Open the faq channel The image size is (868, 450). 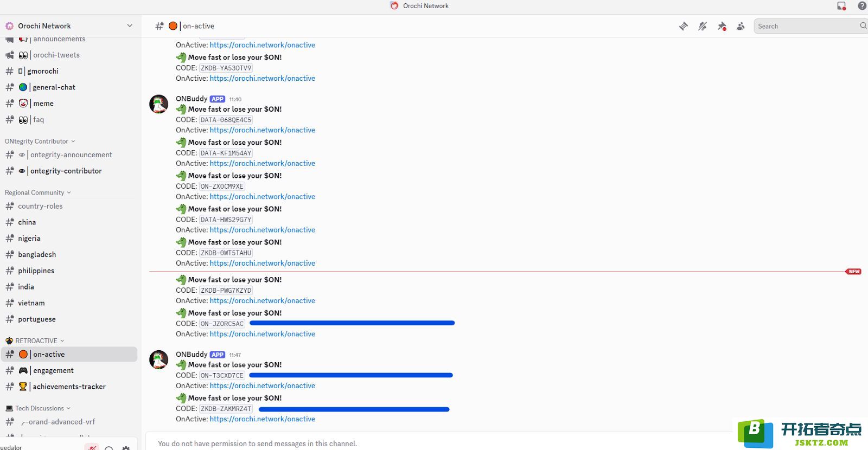click(x=69, y=120)
